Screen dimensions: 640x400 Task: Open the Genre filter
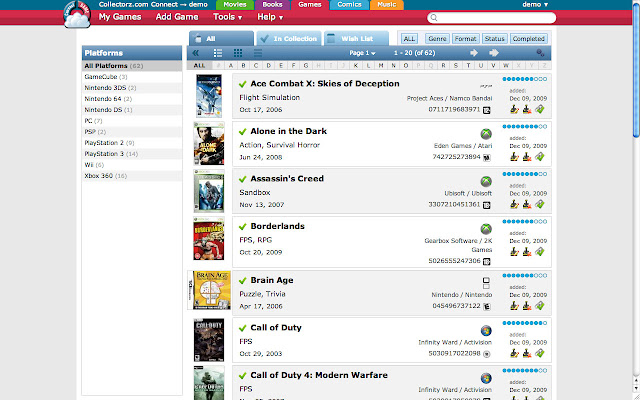point(437,39)
